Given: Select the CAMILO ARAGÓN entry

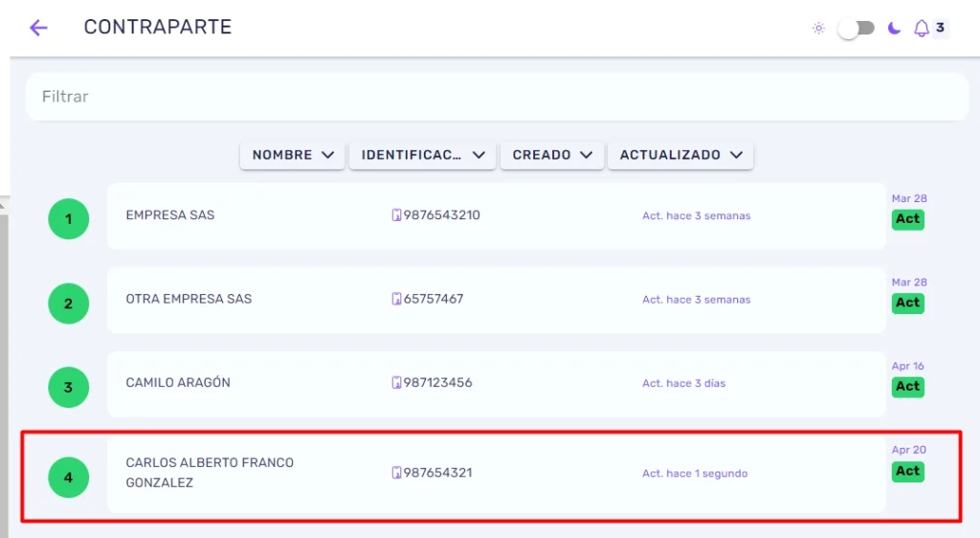Looking at the screenshot, I should [x=497, y=384].
